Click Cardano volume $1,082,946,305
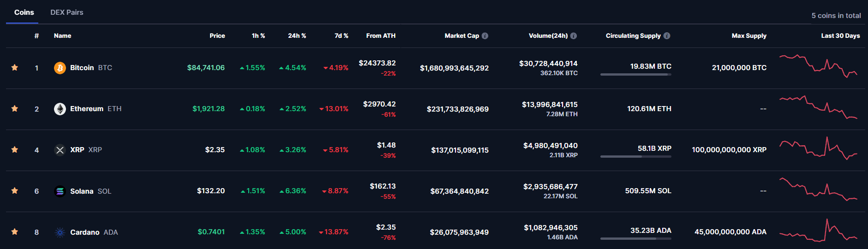 tap(551, 228)
